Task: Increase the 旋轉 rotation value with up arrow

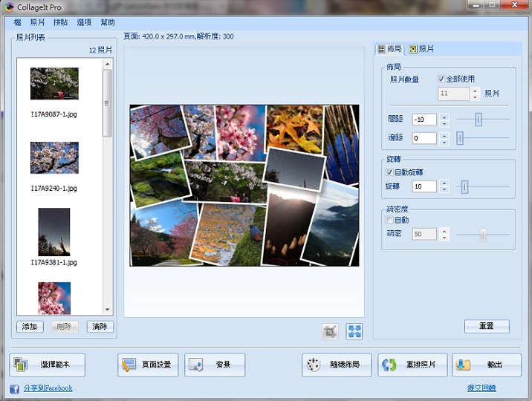Action: pos(444,183)
